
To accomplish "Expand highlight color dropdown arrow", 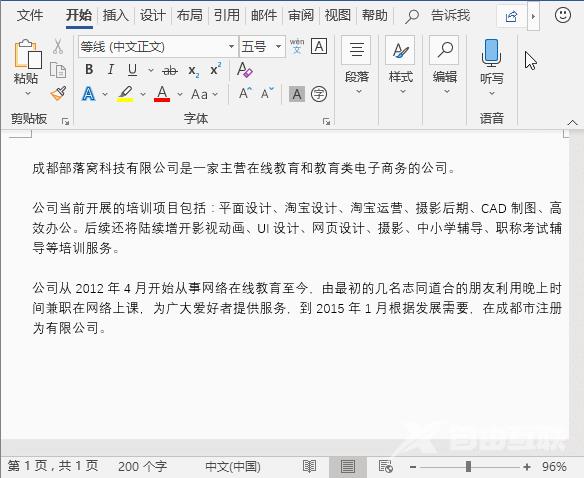I will click(143, 94).
